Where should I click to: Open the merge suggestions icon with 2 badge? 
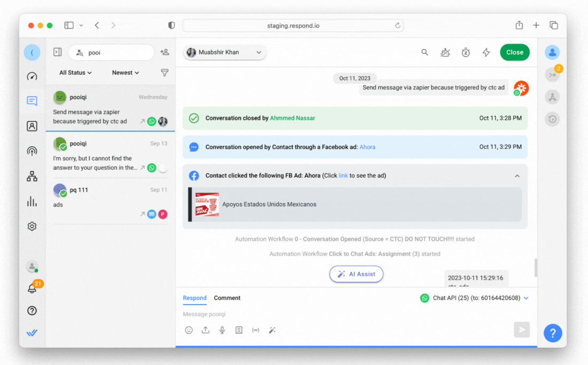(552, 75)
